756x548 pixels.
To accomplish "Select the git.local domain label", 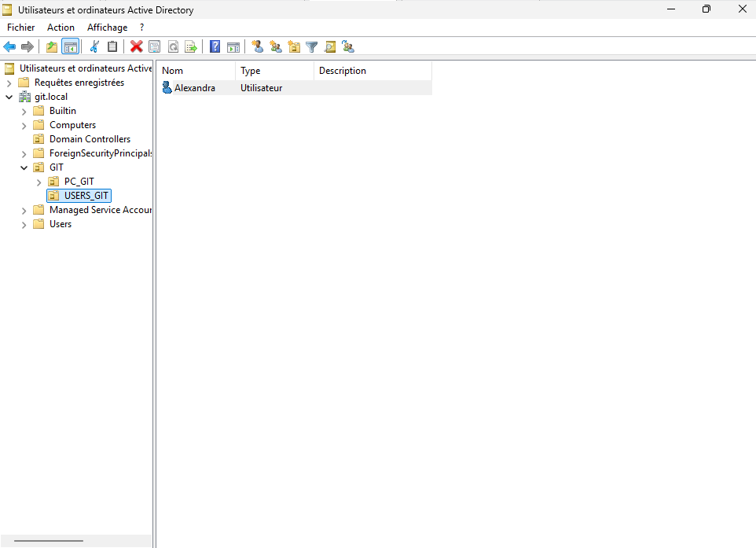I will [x=51, y=97].
